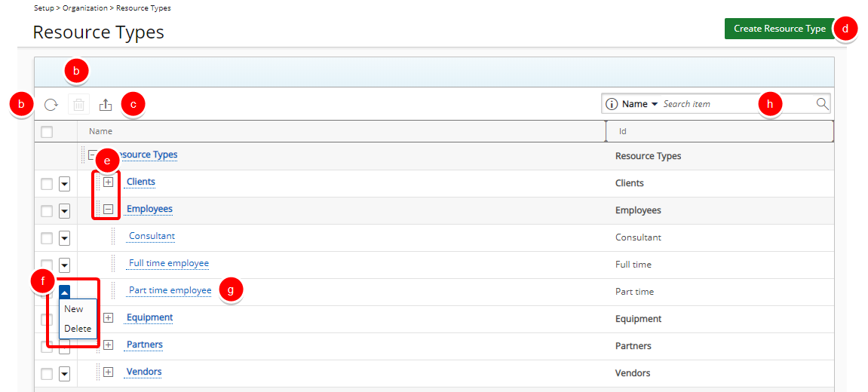Click the trash delete icon in the toolbar
Screen dimensions: 868x392
pyautogui.click(x=78, y=104)
